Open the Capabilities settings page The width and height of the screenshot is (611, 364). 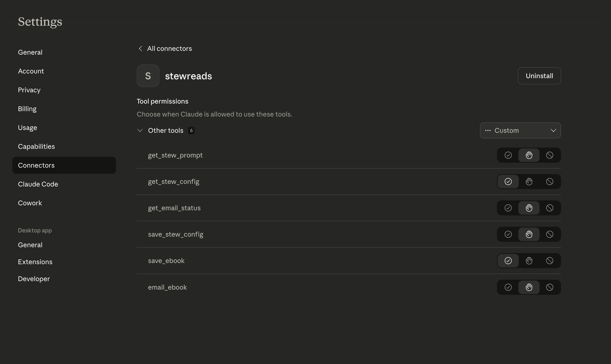click(36, 147)
